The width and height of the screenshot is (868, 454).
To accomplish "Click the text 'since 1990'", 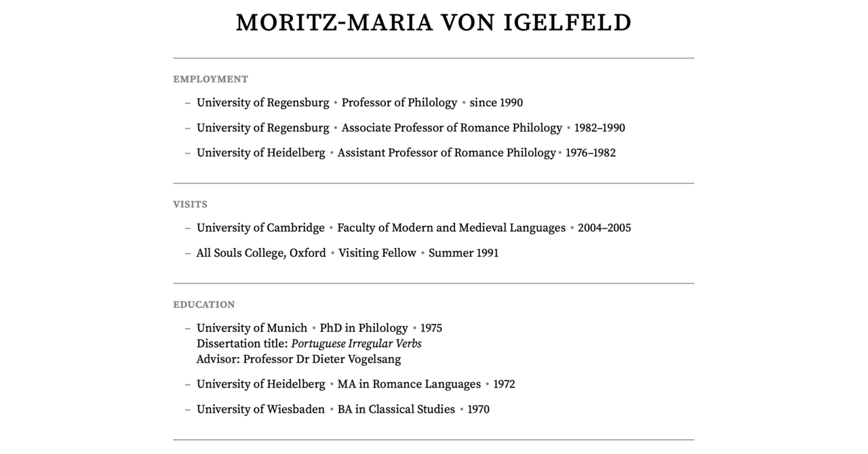I will click(x=496, y=103).
